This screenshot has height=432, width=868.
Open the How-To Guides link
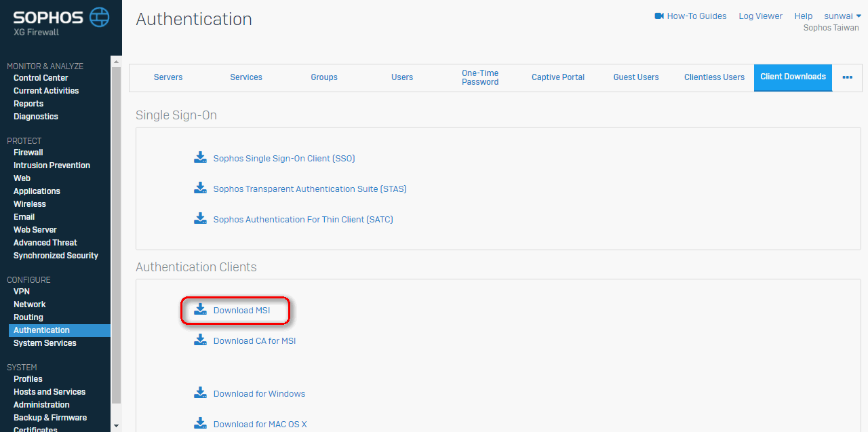coord(696,16)
